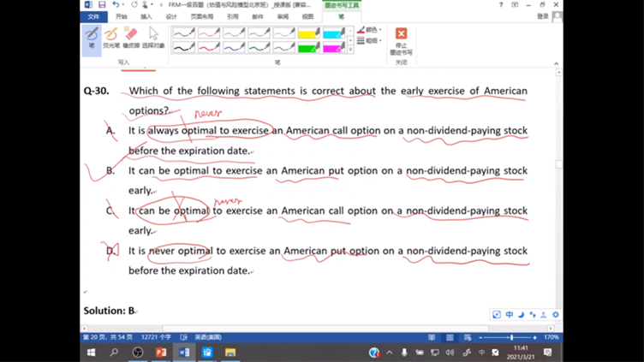Open the pen Thickness (粗细) dropdown
The width and height of the screenshot is (644, 362).
coord(370,40)
